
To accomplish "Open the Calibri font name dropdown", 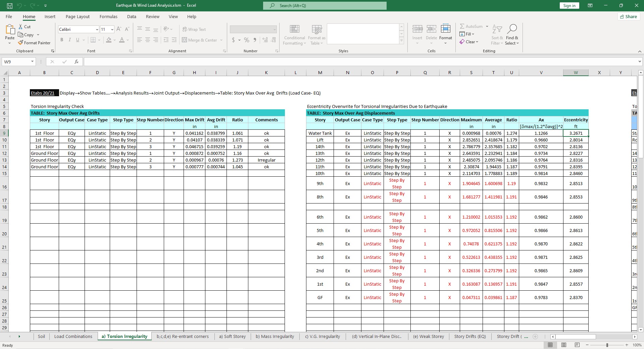I will [x=97, y=30].
